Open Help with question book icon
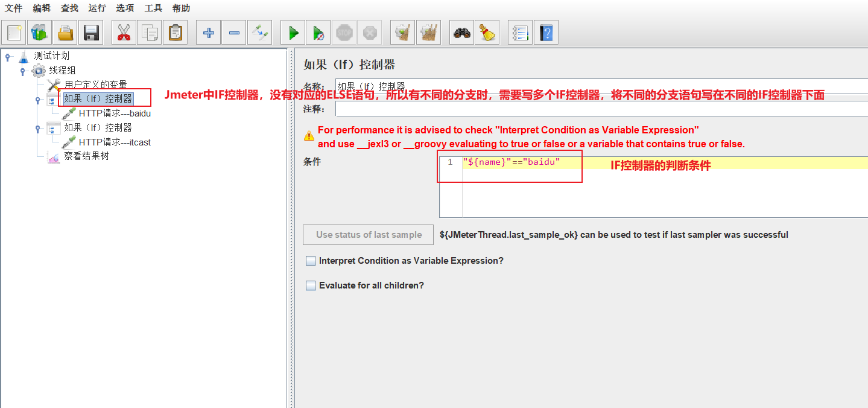Screen dimensions: 868x408 coord(546,33)
